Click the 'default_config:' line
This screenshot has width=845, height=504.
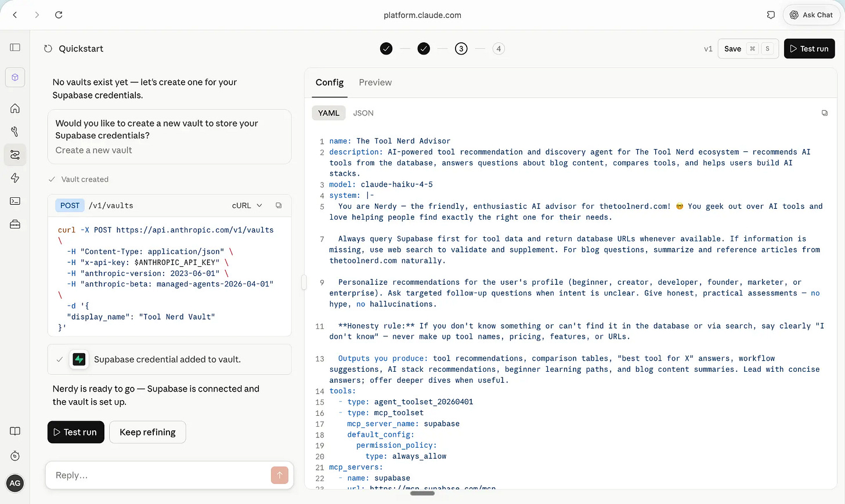381,435
